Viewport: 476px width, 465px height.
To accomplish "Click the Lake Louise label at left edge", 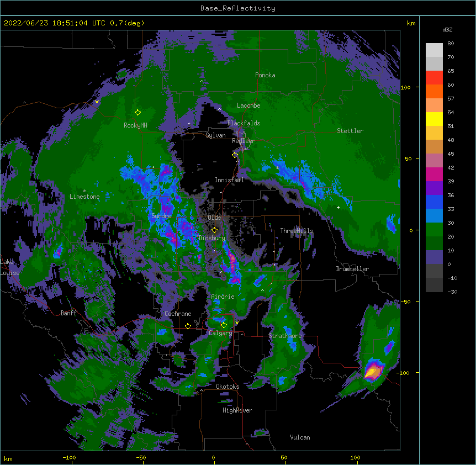I will click(x=9, y=267).
